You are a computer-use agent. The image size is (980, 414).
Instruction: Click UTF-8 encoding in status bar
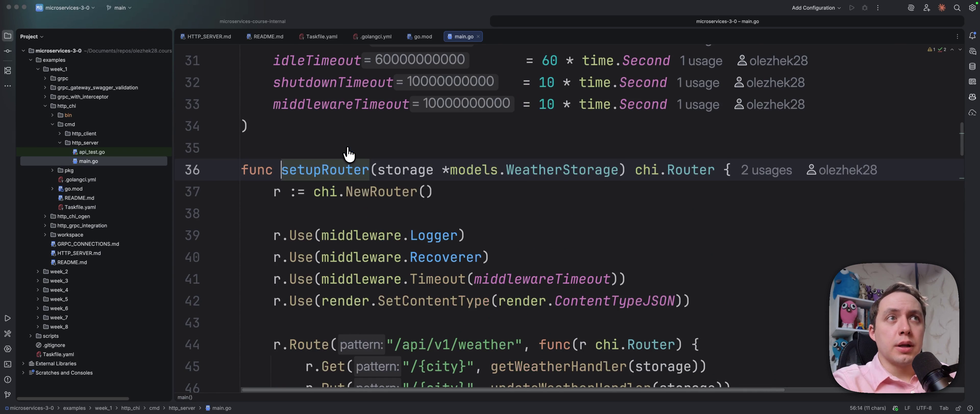924,408
